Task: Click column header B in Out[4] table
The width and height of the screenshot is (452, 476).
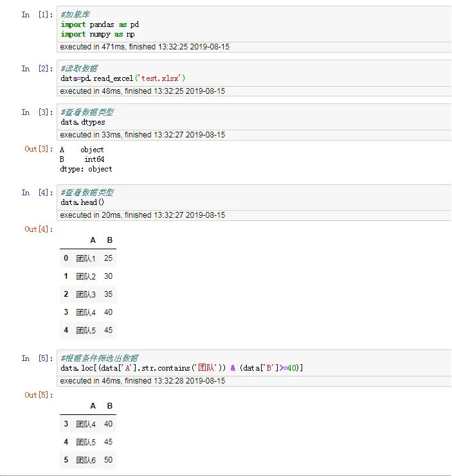Action: click(x=109, y=240)
